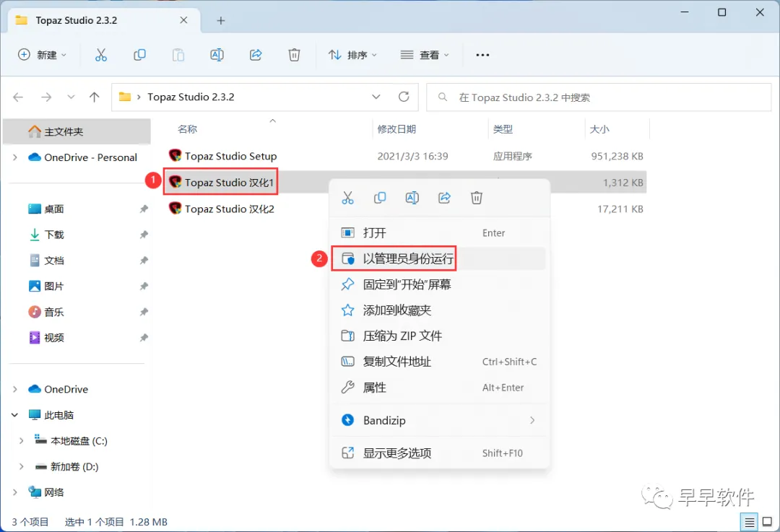Select the Topaz Studio 汉化1 file name
The width and height of the screenshot is (780, 532).
[x=230, y=183]
